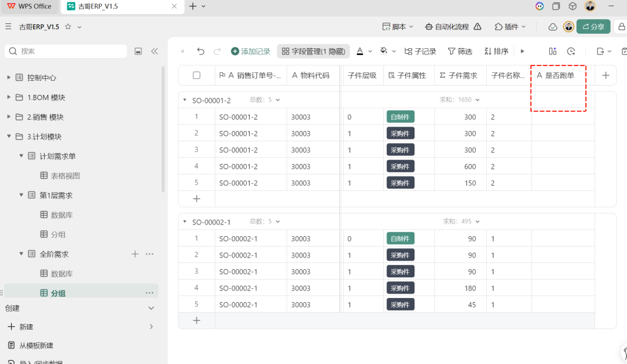Collapse the 3.计划模块 folder
This screenshot has height=364, width=627.
click(9, 136)
